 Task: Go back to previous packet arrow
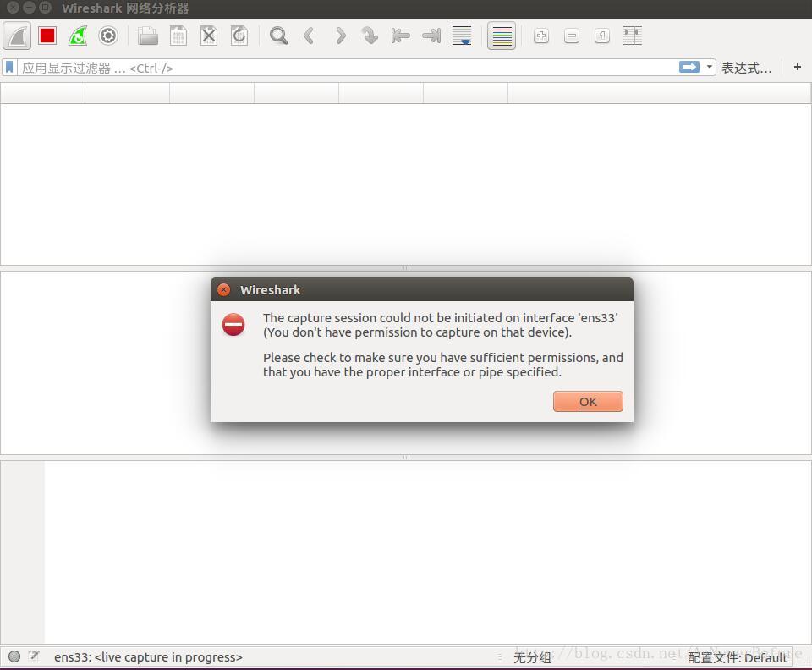[310, 36]
